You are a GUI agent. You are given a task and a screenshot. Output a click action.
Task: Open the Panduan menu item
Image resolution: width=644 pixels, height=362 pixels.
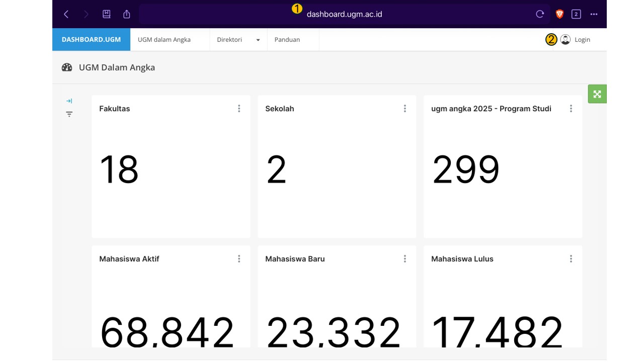pos(287,40)
